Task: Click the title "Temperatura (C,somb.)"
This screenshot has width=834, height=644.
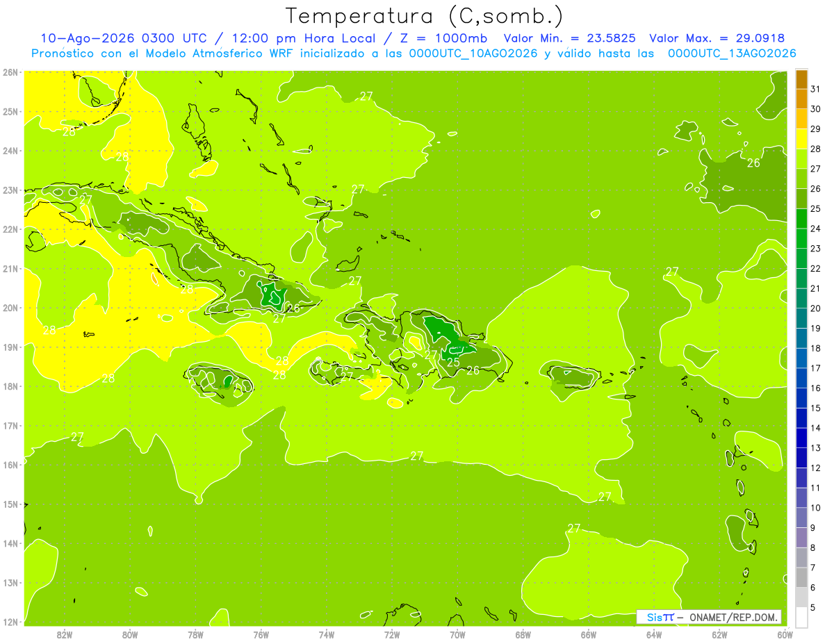Action: [x=424, y=16]
